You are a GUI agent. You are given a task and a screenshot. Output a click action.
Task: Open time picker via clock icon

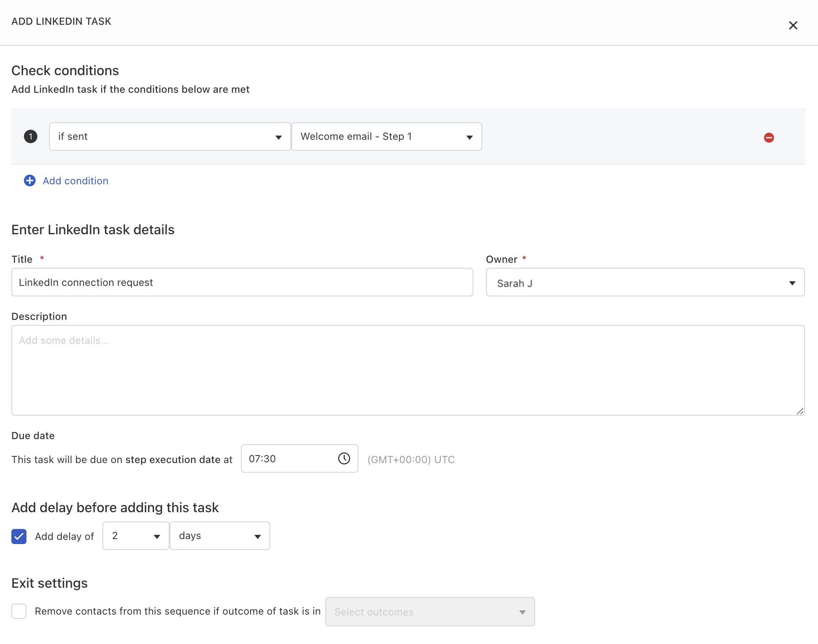tap(344, 458)
